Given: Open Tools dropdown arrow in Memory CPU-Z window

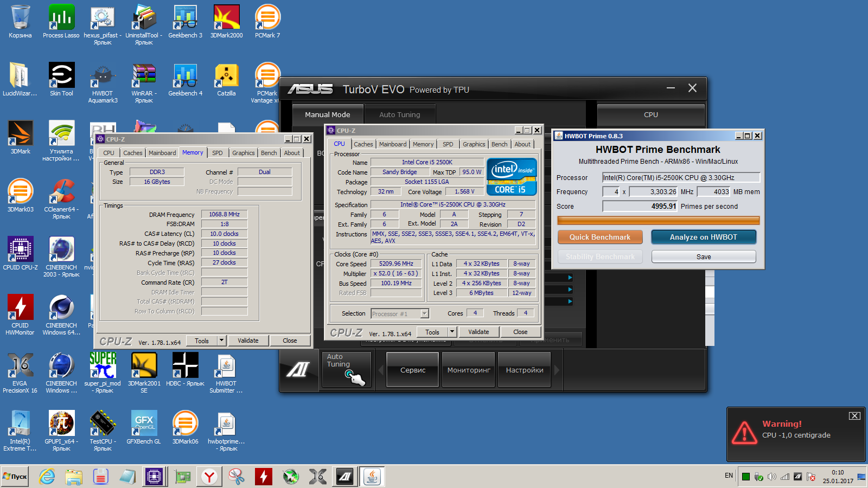Looking at the screenshot, I should (x=221, y=341).
